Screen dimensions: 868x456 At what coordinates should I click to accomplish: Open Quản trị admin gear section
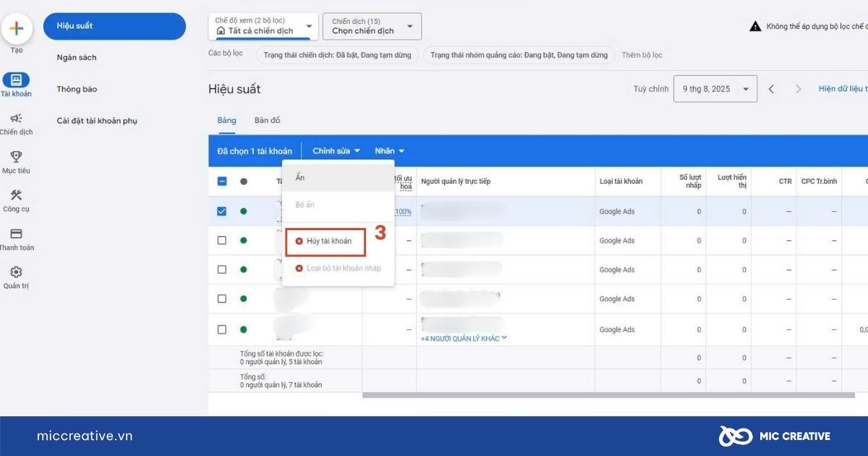click(16, 278)
